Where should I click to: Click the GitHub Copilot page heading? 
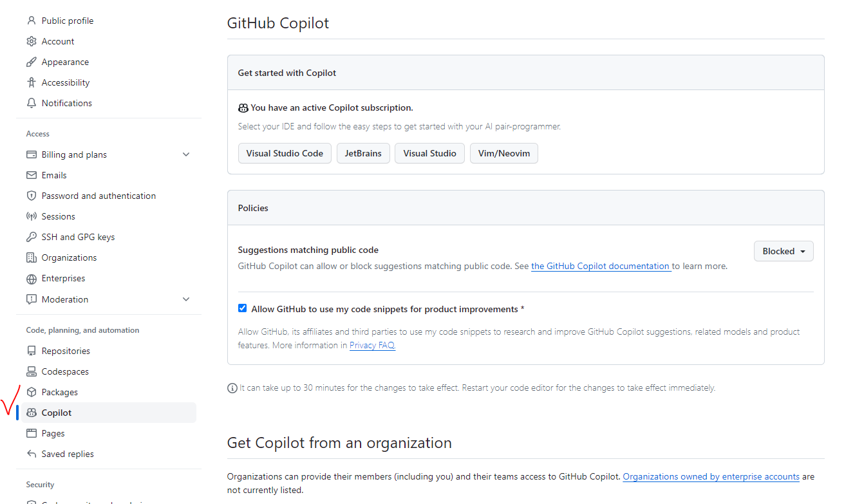[x=278, y=23]
